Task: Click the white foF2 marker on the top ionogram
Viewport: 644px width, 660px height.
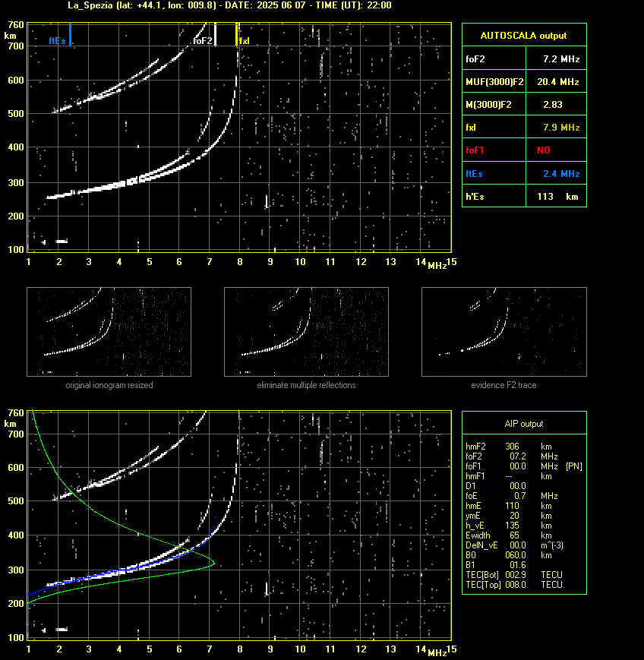Action: (215, 34)
